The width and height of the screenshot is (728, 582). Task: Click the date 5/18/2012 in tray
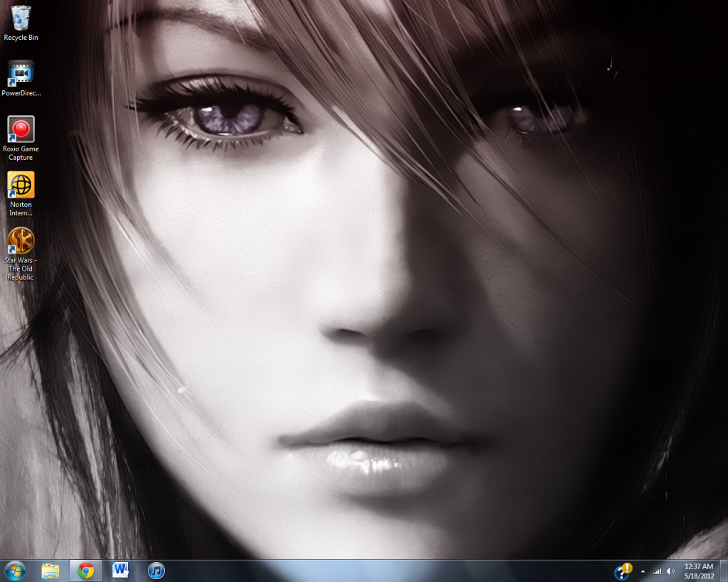700,576
